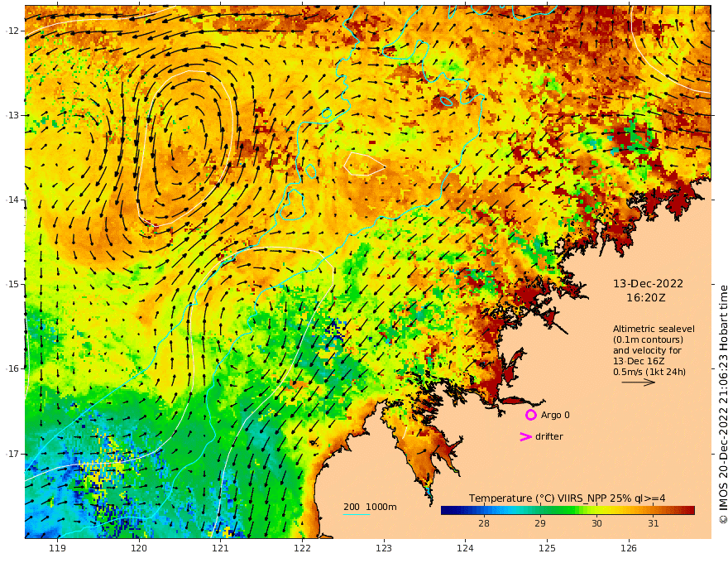Click longitude axis label 121
Viewport: 728px width, 563px height.
coord(221,548)
